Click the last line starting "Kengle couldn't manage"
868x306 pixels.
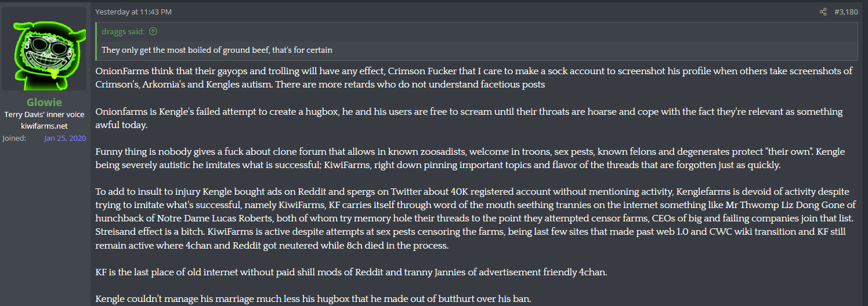(313, 299)
